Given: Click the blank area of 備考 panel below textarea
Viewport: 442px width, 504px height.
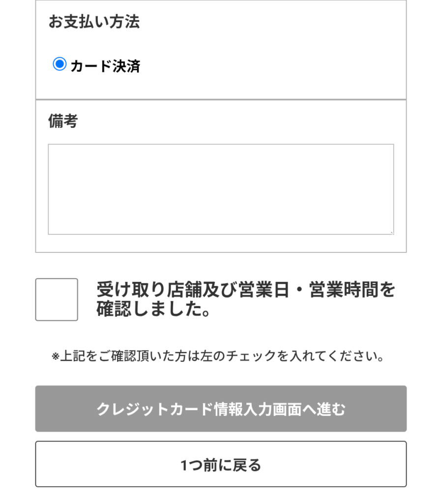Looking at the screenshot, I should click(x=221, y=243).
